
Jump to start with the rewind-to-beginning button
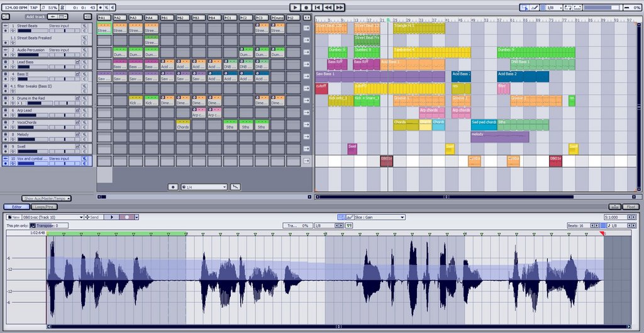(x=317, y=8)
